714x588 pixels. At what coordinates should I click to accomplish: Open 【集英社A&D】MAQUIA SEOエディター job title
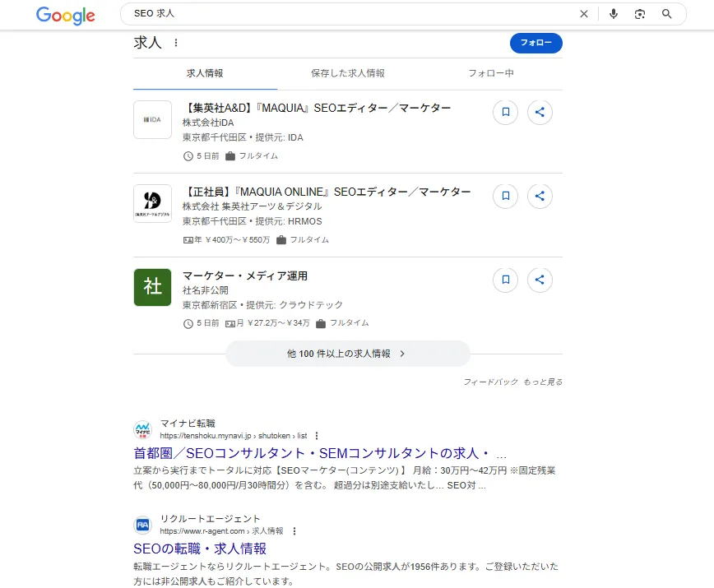pyautogui.click(x=317, y=108)
